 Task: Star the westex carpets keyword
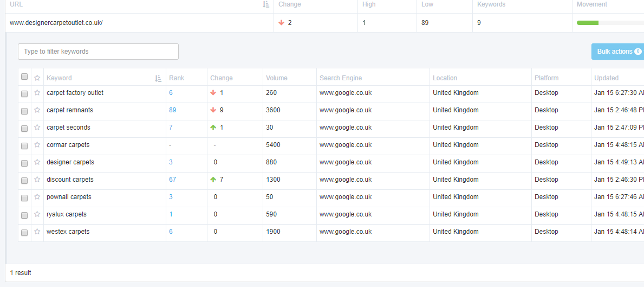tap(37, 232)
